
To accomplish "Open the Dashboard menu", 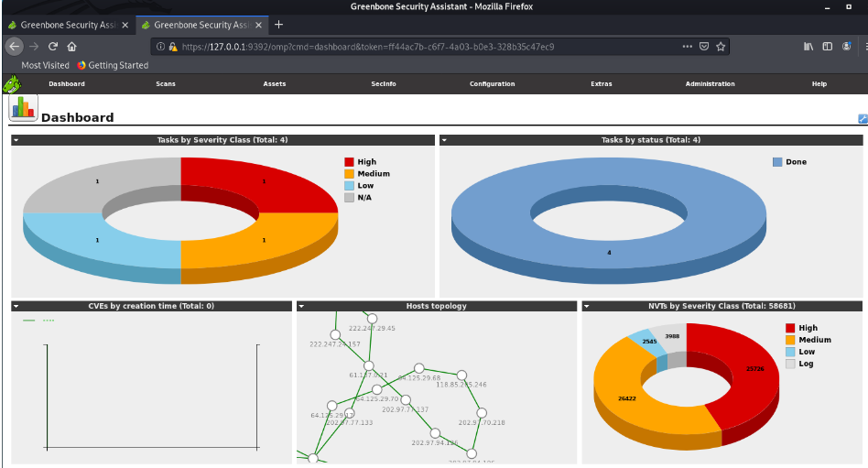I will pos(67,84).
